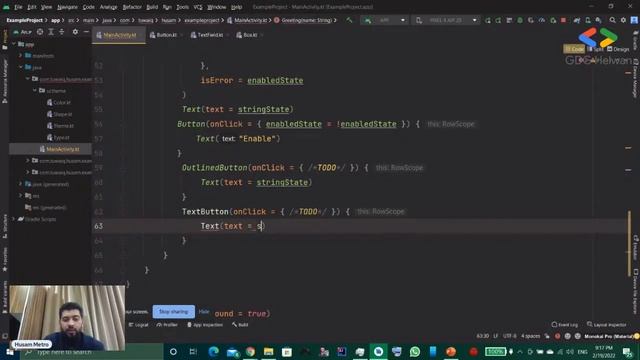Click the blue account avatar icon
Screen dimensions: 640x360
click(x=634, y=20)
